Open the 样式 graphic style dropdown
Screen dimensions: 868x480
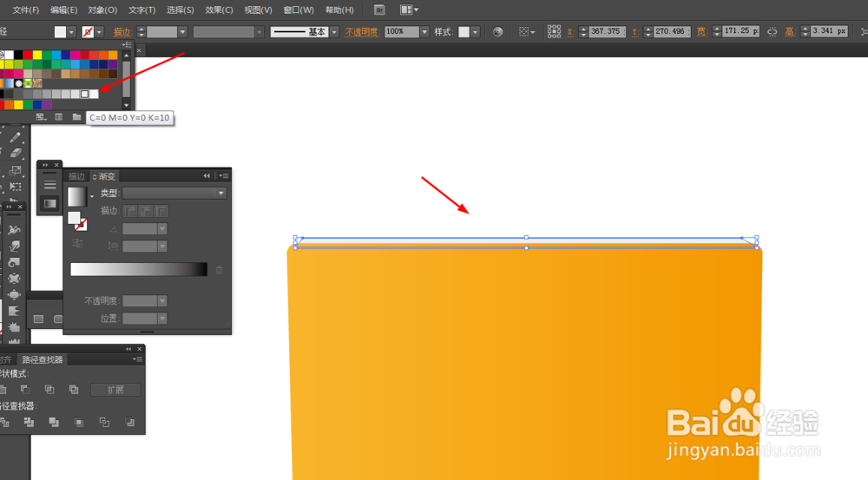(x=475, y=32)
